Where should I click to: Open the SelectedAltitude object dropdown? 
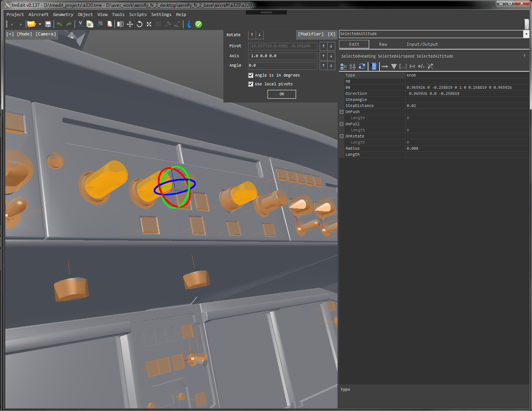click(x=526, y=34)
